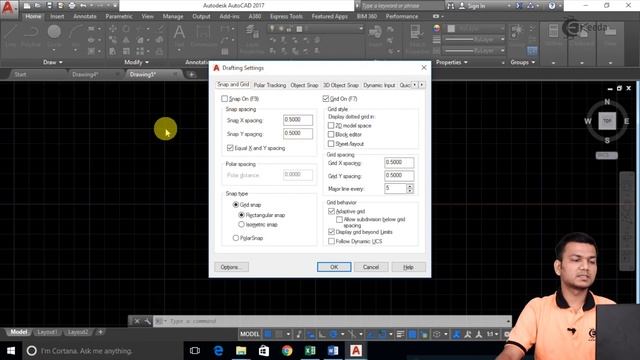Open the AutoCAD application menu button
Screen dimensions: 640x360
point(8,8)
